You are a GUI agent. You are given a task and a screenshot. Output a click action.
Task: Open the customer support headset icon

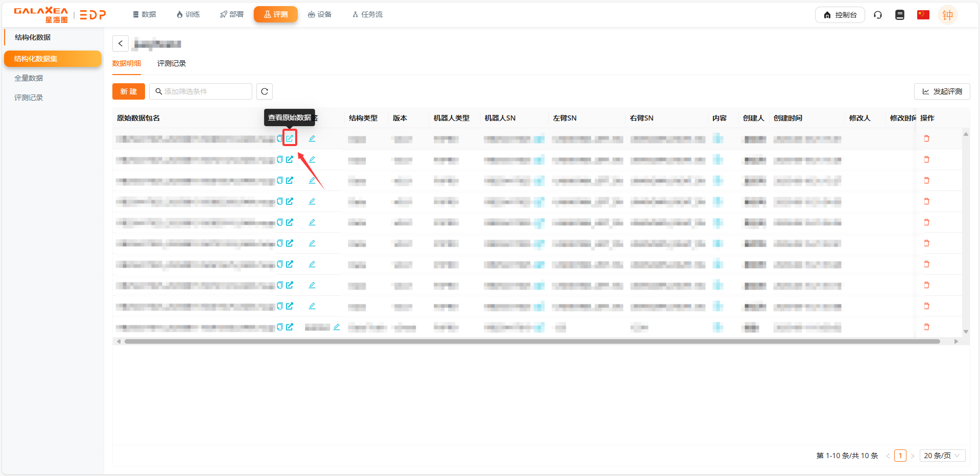pos(878,15)
